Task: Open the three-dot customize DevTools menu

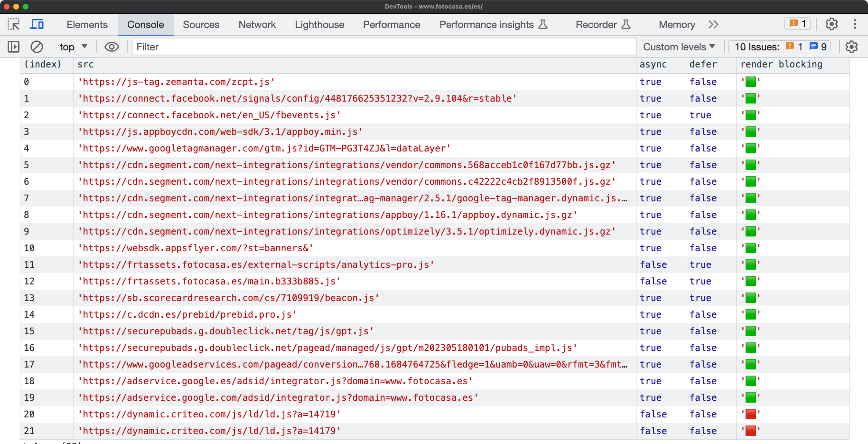Action: 855,24
